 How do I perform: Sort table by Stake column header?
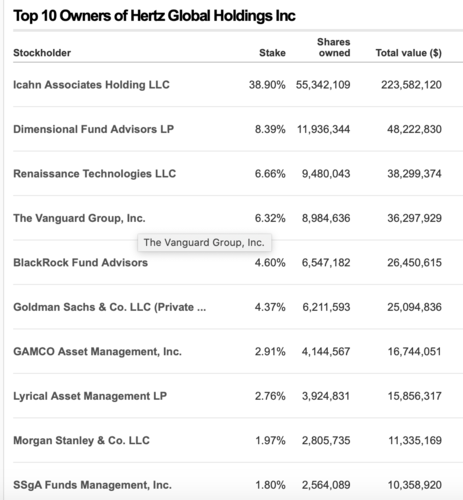click(272, 53)
